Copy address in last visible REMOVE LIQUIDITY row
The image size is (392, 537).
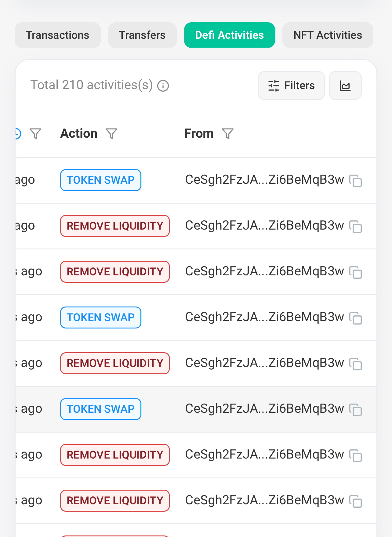[356, 501]
